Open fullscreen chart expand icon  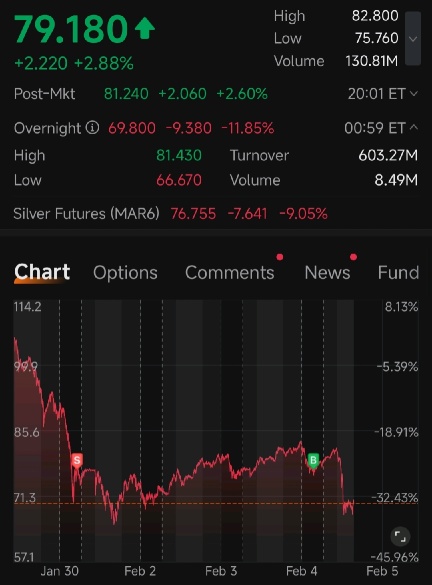(400, 536)
